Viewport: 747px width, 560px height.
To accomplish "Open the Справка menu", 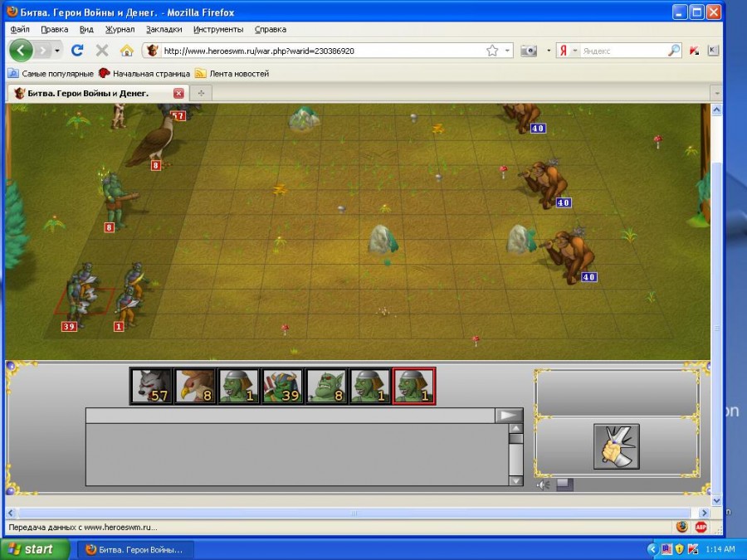I will tap(270, 30).
